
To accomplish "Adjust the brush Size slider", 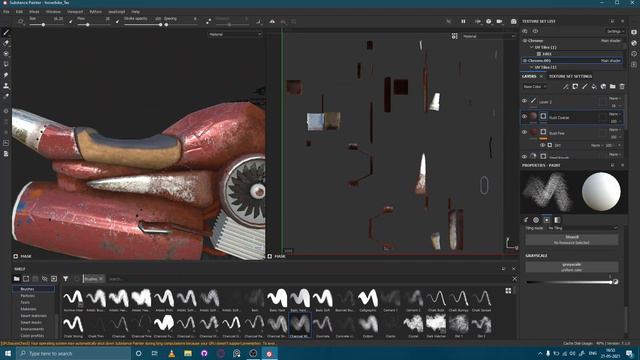I will pos(43,25).
